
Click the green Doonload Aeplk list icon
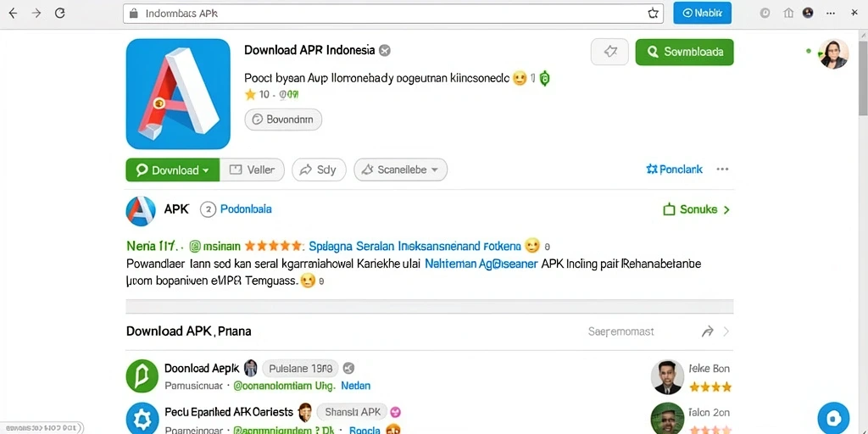[x=142, y=376]
